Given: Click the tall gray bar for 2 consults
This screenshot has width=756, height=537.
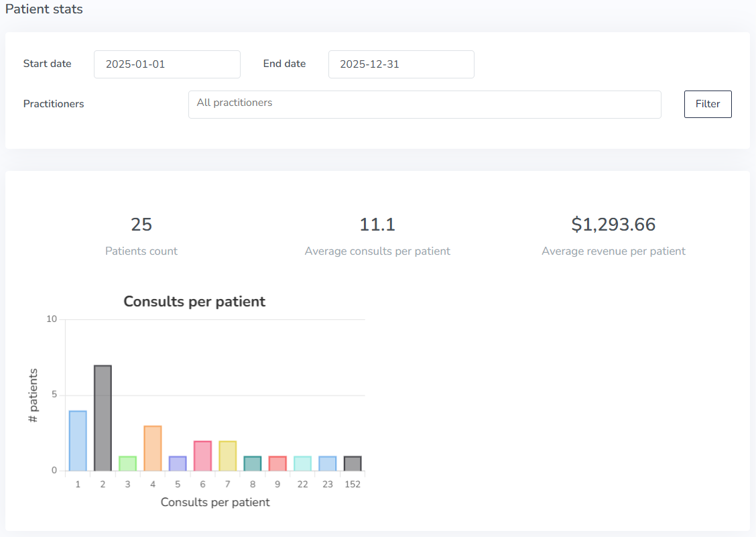Looking at the screenshot, I should tap(103, 418).
